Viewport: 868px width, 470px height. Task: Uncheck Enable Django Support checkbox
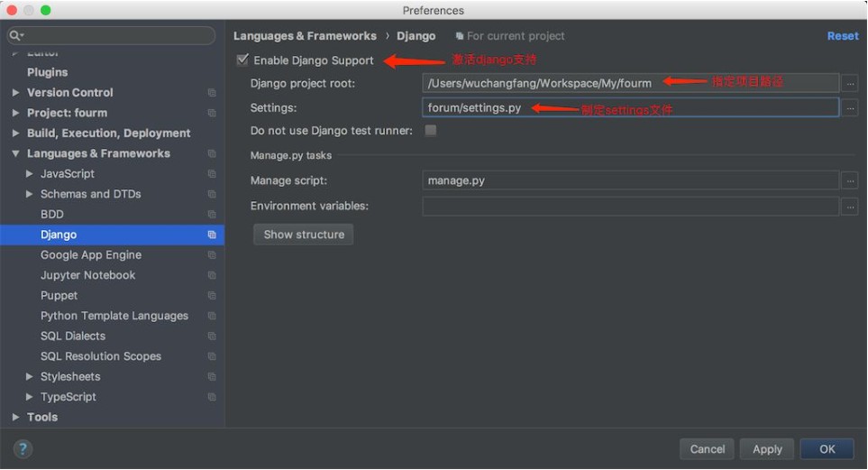pos(242,60)
